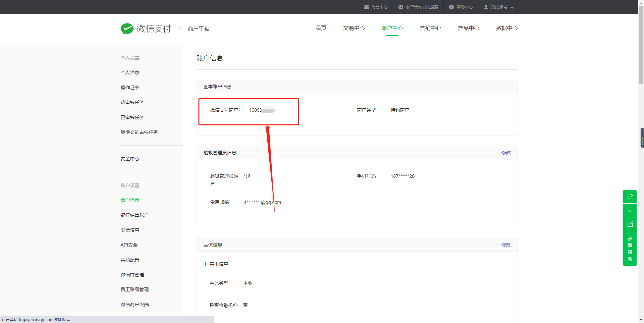
Task: Click the green edit feedback icon
Action: (x=630, y=224)
